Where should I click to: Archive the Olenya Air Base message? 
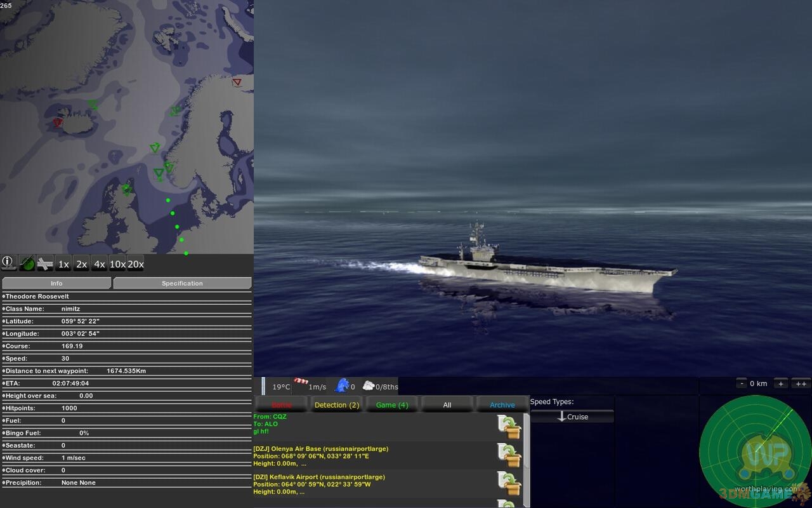coord(509,455)
